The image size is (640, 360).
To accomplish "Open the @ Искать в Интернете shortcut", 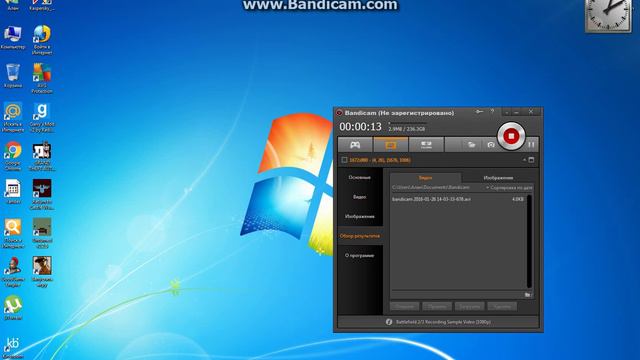I will click(x=13, y=117).
